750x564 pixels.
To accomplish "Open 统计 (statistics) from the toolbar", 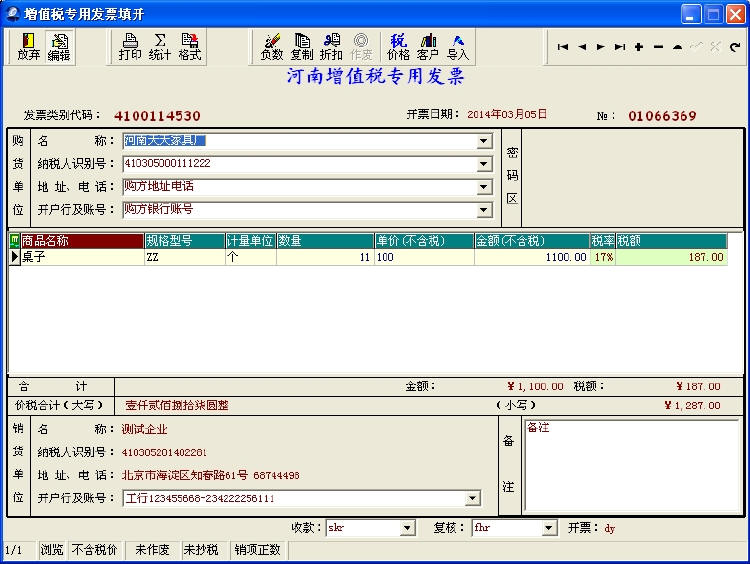I will pos(160,46).
